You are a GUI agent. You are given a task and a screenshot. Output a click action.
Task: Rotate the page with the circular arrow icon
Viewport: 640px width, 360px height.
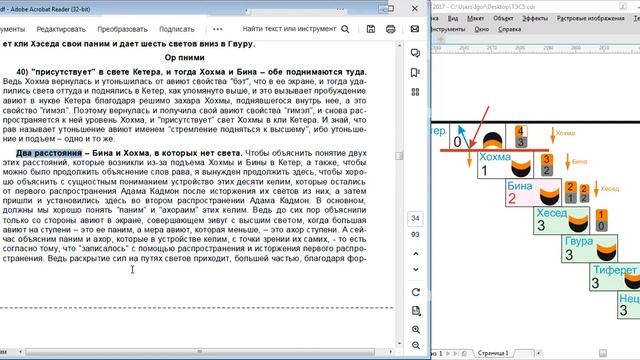click(x=416, y=292)
